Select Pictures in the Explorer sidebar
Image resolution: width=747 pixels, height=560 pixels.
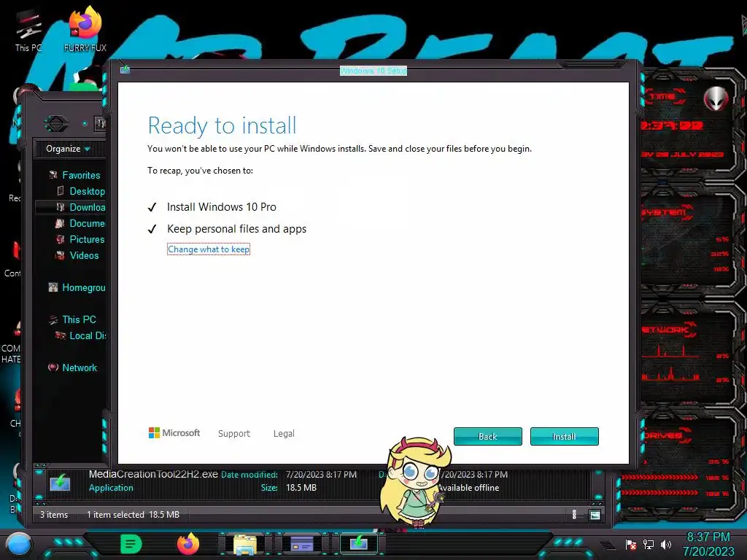coord(88,239)
